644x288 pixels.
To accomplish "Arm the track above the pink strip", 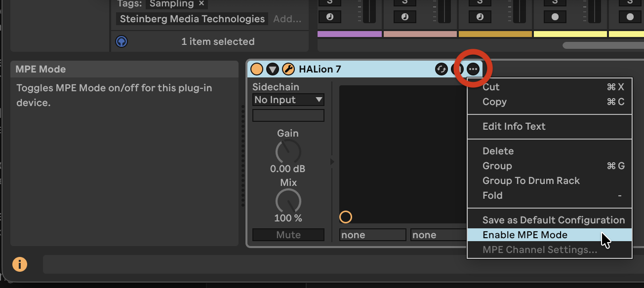I will point(404,16).
